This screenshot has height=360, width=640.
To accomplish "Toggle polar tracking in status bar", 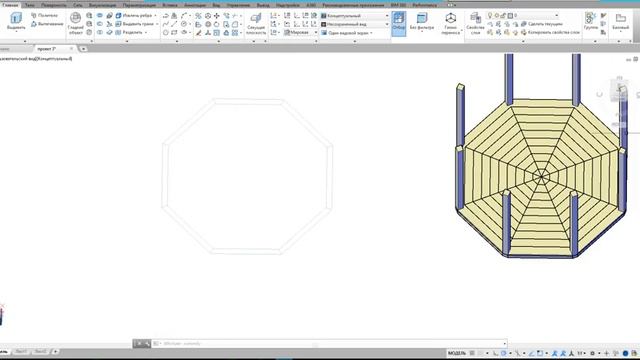I will point(504,353).
